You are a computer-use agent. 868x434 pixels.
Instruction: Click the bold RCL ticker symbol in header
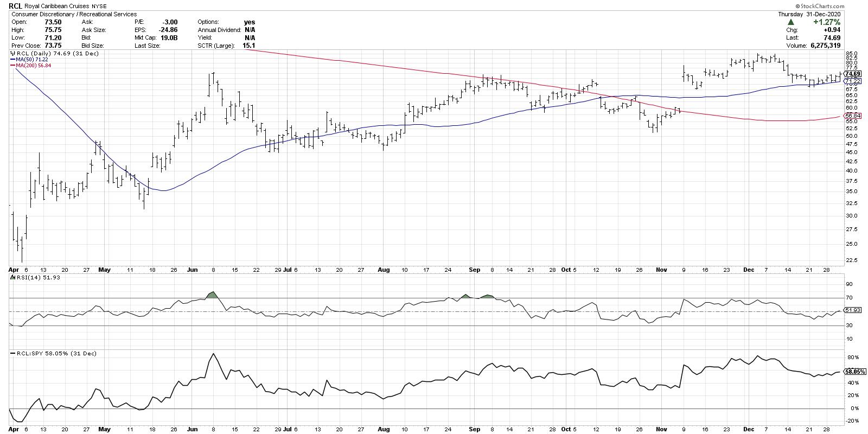point(17,7)
